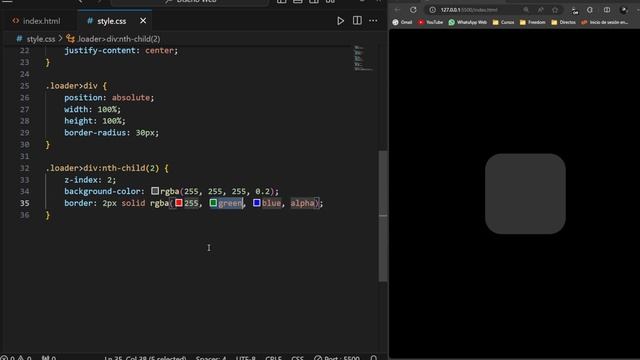Expand the Freedom bookmarks folder
640x360 pixels.
532,22
